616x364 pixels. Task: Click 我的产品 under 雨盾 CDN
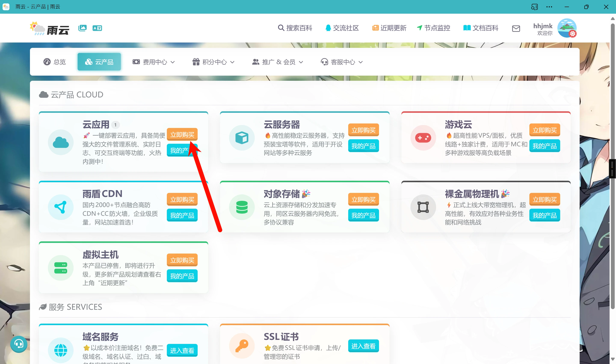tap(182, 215)
